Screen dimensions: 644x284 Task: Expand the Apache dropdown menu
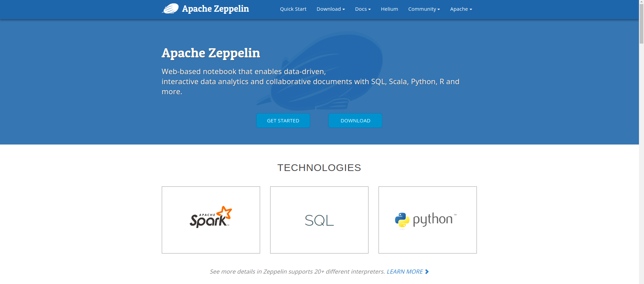(461, 9)
